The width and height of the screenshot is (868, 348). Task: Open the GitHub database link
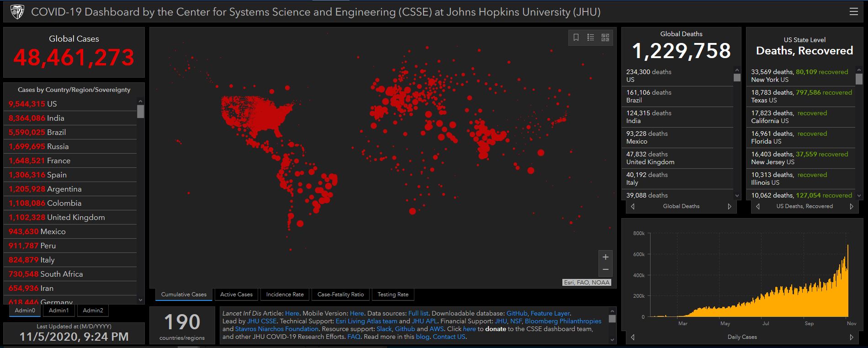[517, 313]
